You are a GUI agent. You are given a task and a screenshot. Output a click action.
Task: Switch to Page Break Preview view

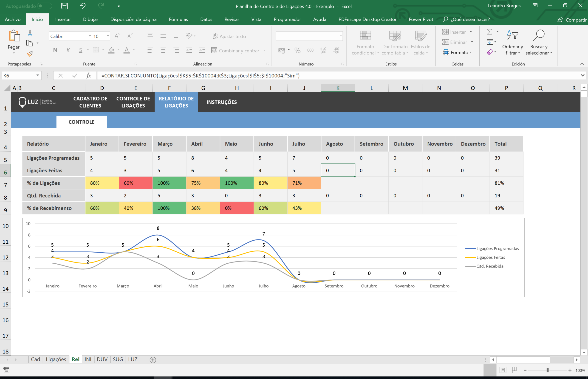coord(516,370)
